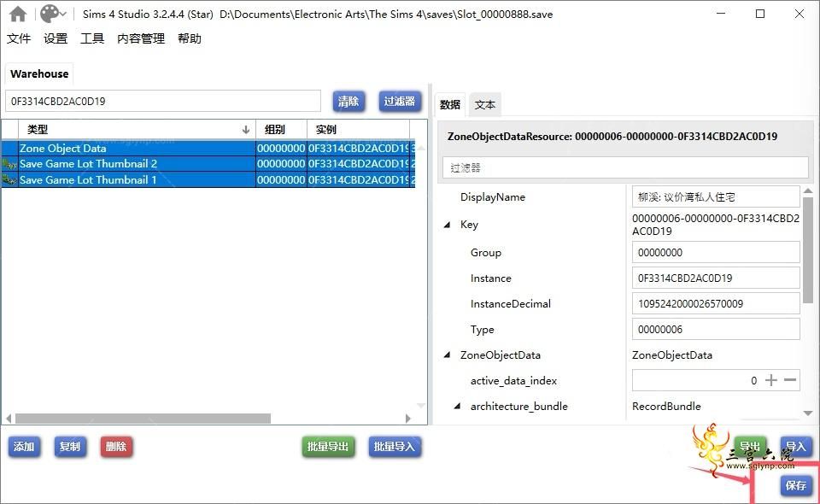The image size is (820, 504).
Task: Edit the DisplayName value field
Action: point(716,197)
